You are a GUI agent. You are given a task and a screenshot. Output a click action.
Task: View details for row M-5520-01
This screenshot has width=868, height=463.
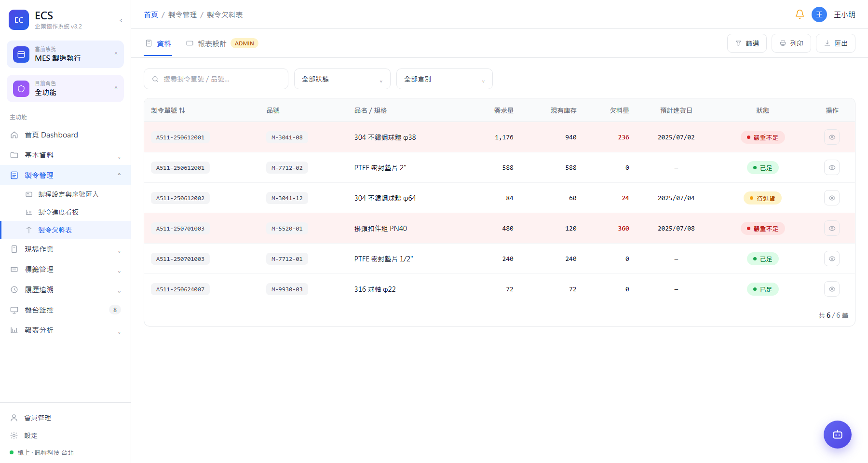pyautogui.click(x=832, y=229)
